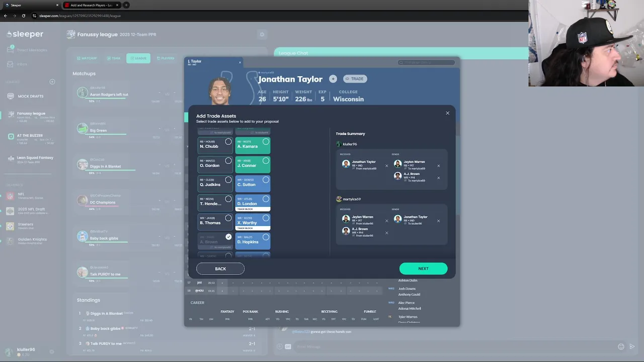Close the J. Taylor player card tab
The width and height of the screenshot is (644, 362).
239,62
